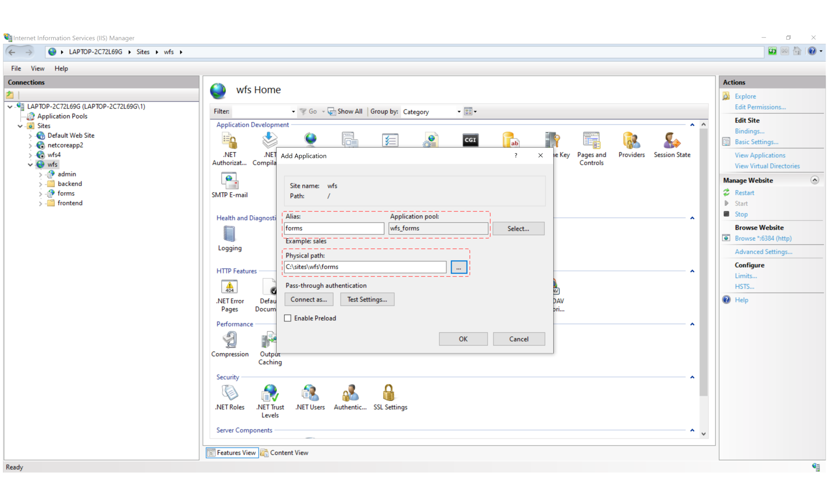Expand the Default Web Site node
This screenshot has width=829, height=504.
coord(30,136)
